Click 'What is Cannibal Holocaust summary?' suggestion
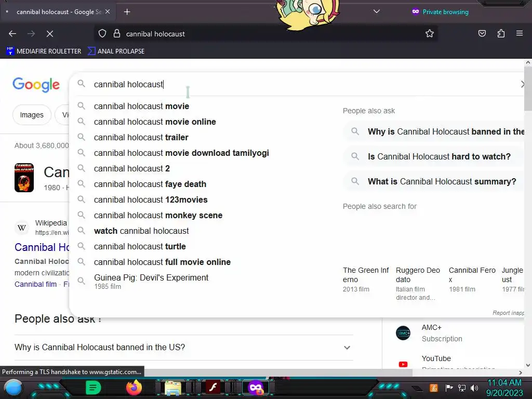 [434, 181]
